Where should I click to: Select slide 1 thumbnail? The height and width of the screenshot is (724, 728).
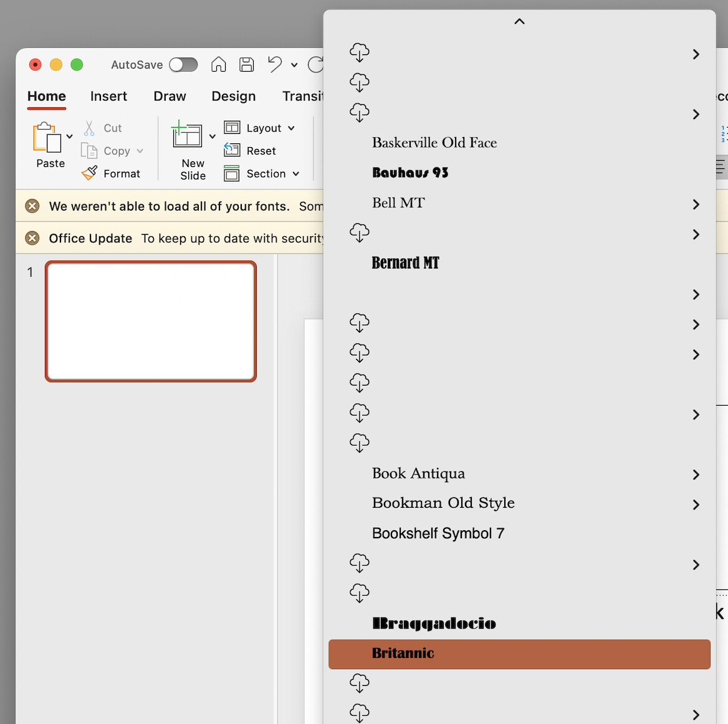pyautogui.click(x=151, y=321)
